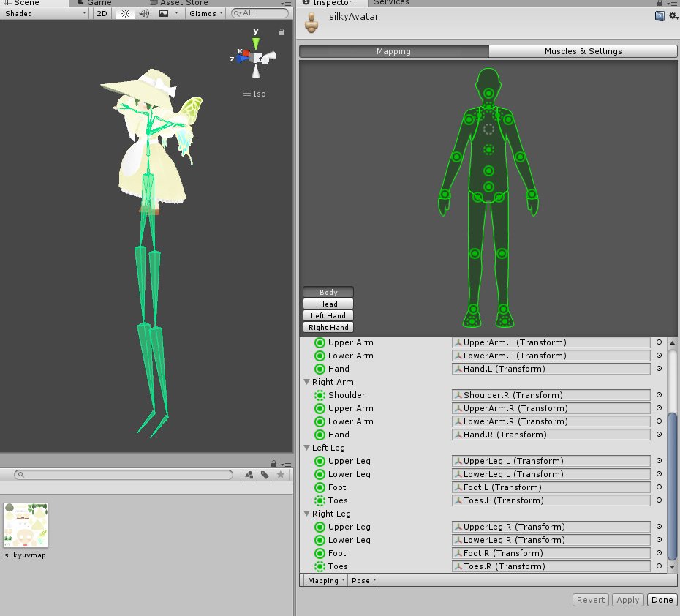
Task: Select the Game tab
Action: tap(94, 3)
